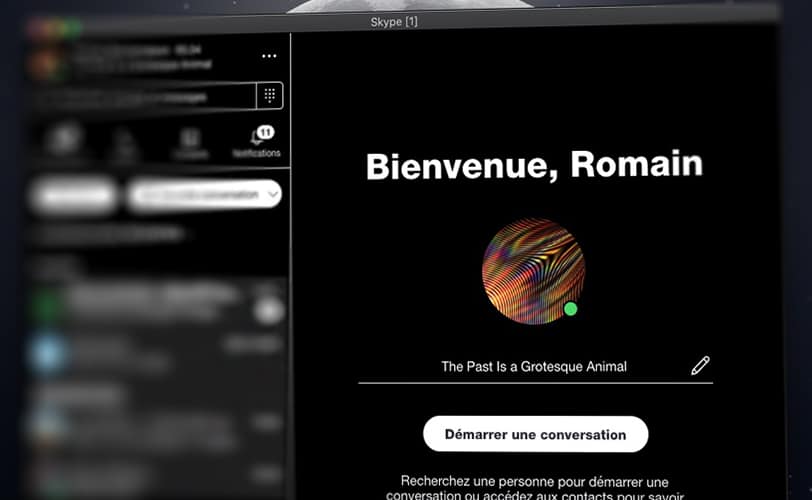The image size is (812, 500).
Task: Click the mood text The Past Is a Grotesque Animal
Action: (x=534, y=366)
